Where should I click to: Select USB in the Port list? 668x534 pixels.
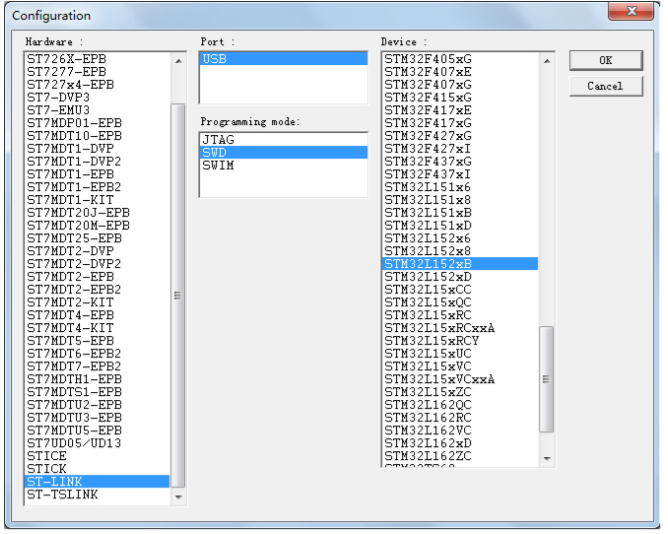tap(283, 59)
